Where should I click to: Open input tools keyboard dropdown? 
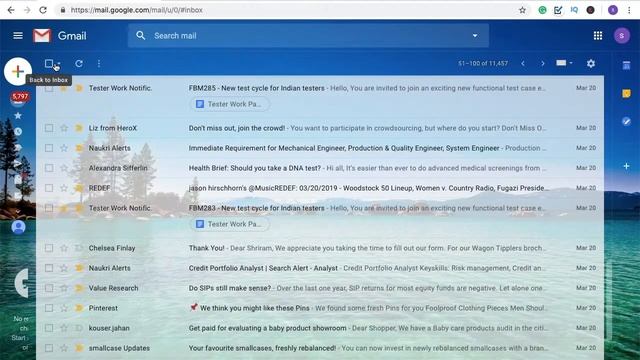coord(564,63)
